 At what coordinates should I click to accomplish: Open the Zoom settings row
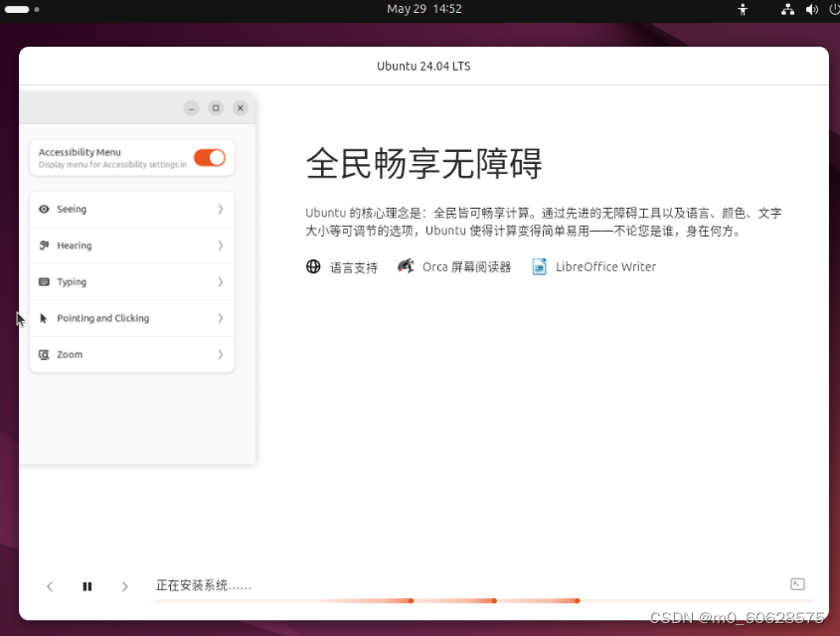pyautogui.click(x=132, y=355)
